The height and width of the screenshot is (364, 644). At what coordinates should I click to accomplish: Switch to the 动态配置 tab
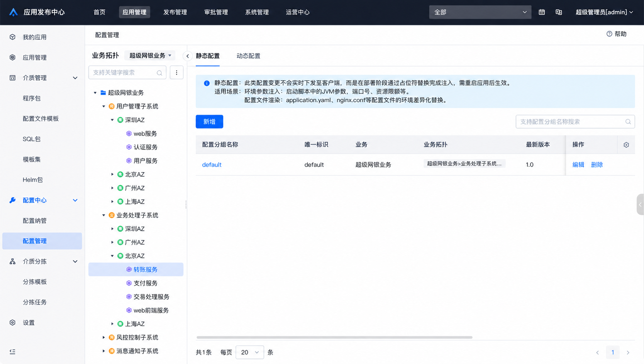(248, 56)
